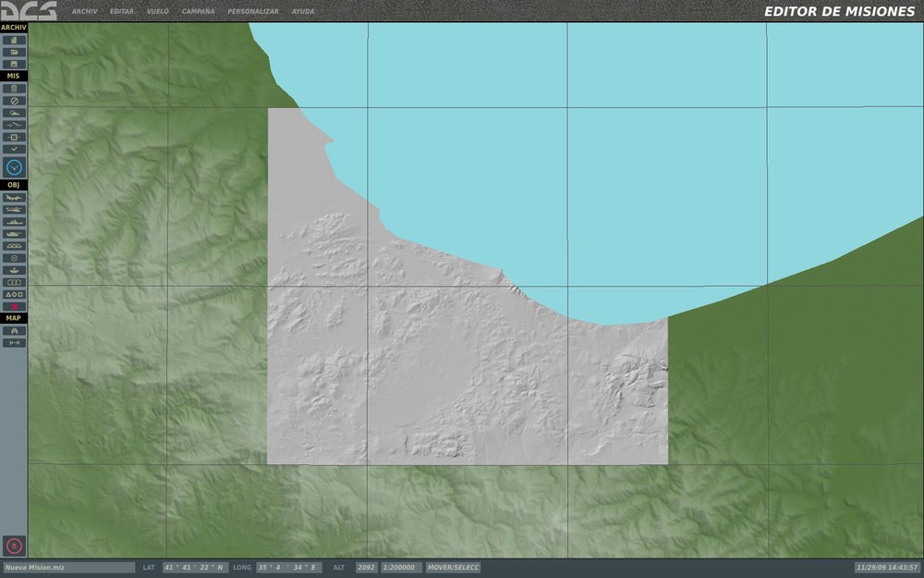Select the circle-dot bullseye icon
Screen dimensions: 924x578
[x=14, y=258]
